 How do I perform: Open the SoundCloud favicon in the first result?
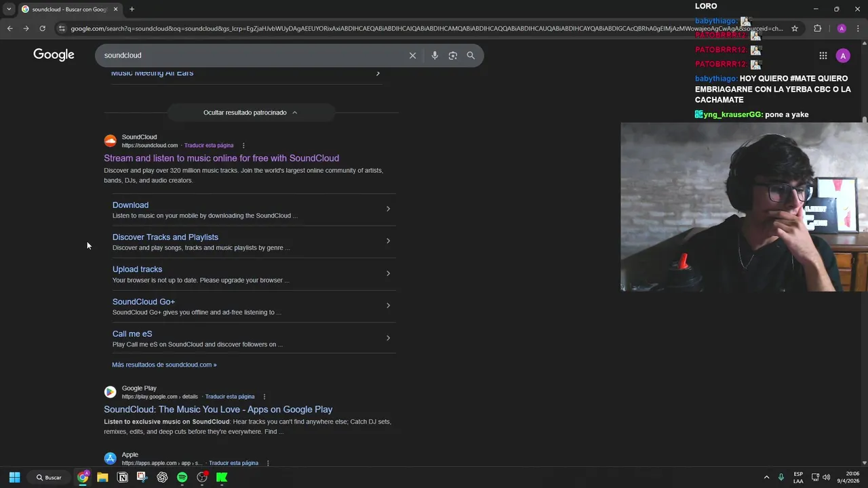pyautogui.click(x=110, y=141)
